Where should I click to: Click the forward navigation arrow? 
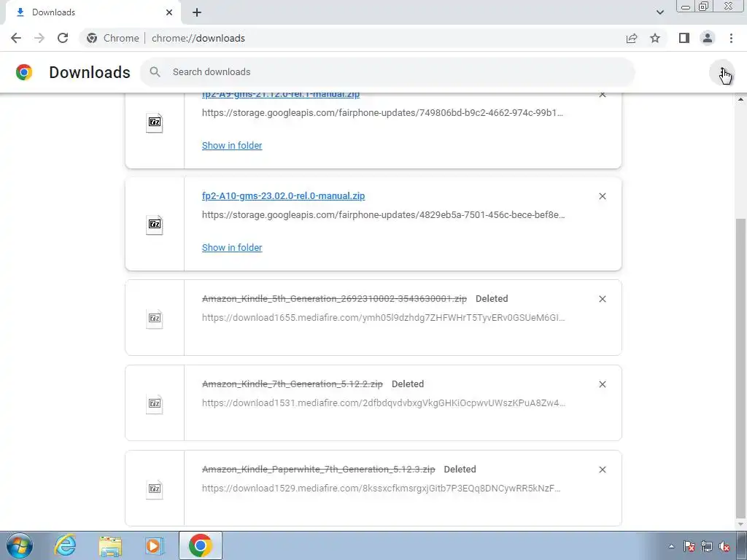coord(39,38)
